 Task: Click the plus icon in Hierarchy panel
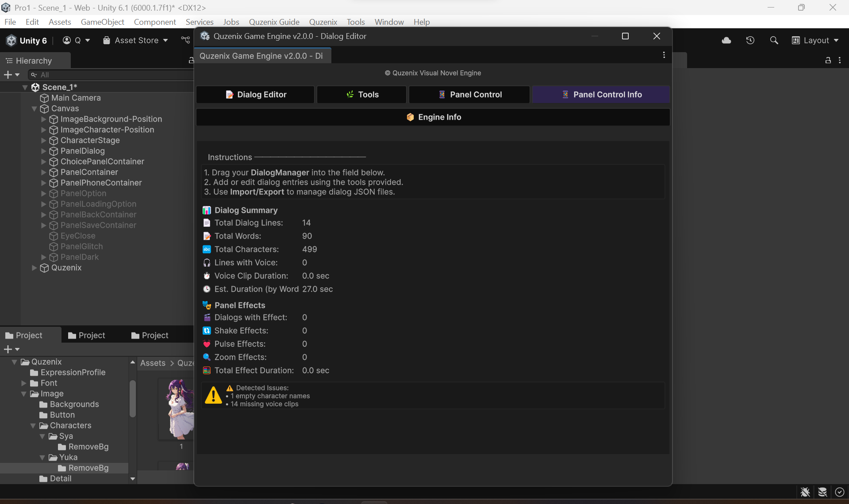point(8,75)
